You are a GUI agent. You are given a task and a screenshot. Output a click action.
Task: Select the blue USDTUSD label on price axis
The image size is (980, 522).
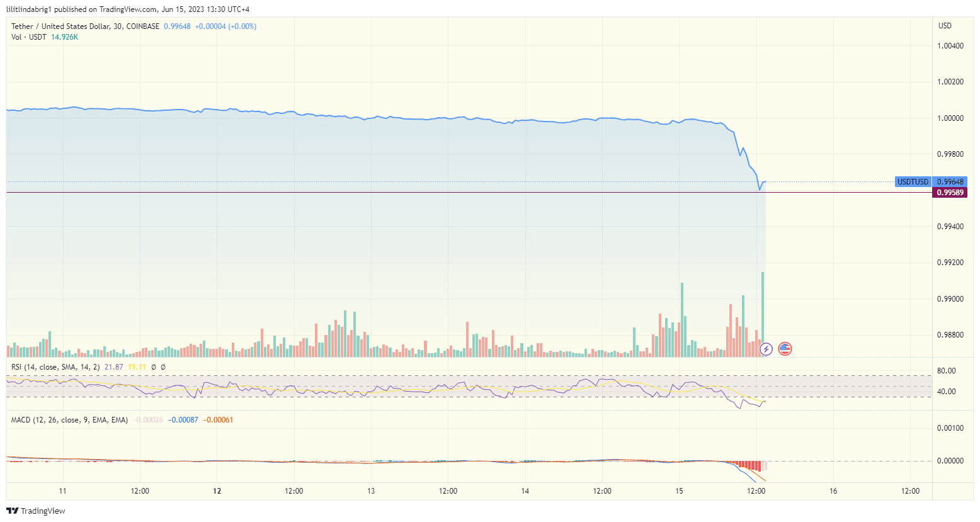tap(913, 181)
